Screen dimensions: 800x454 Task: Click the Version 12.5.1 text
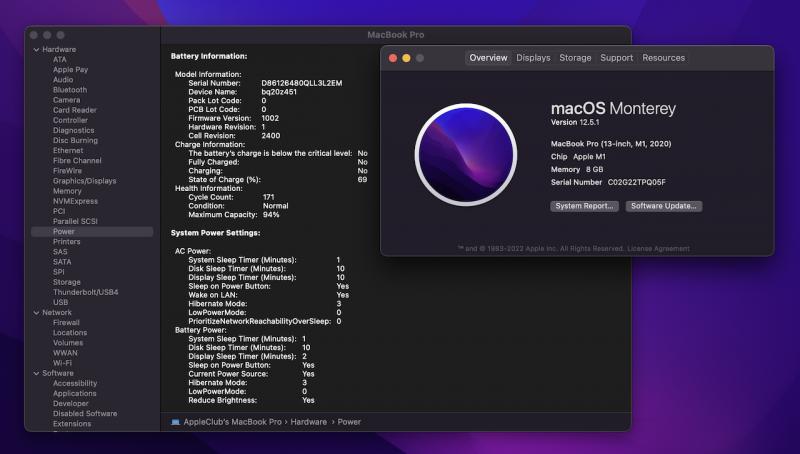pyautogui.click(x=575, y=122)
